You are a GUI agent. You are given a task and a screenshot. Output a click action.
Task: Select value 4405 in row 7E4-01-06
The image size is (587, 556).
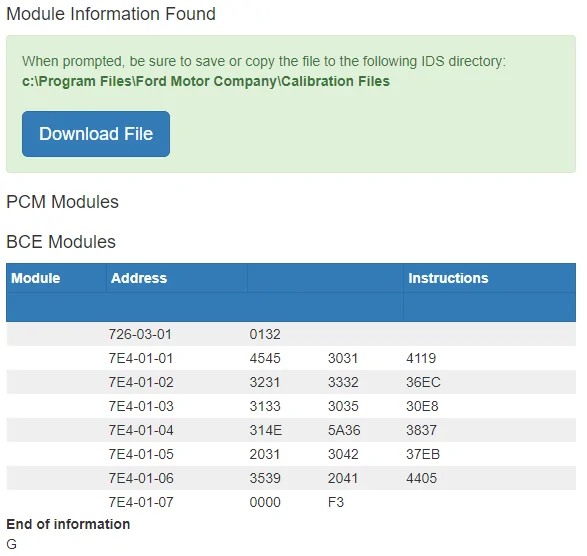pyautogui.click(x=422, y=478)
